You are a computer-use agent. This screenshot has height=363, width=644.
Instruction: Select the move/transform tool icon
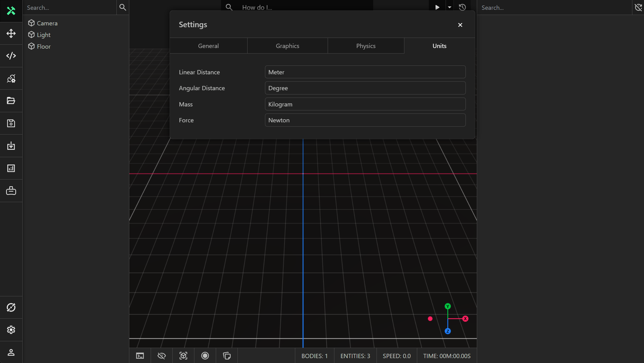click(11, 33)
